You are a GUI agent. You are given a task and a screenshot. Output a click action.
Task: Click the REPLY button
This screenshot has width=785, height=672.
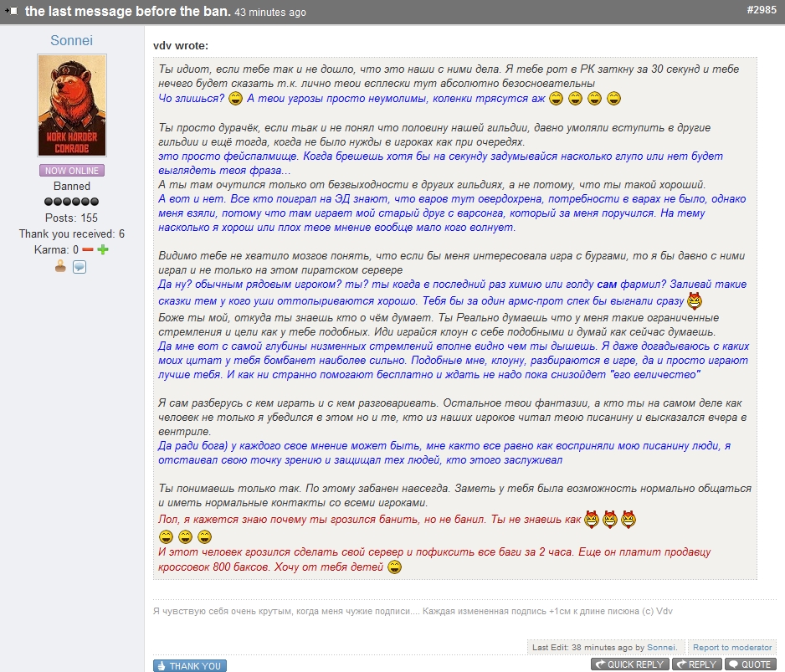pos(695,664)
